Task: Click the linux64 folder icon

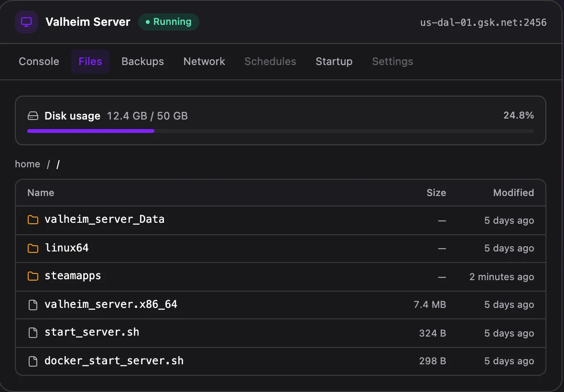Action: [x=33, y=248]
